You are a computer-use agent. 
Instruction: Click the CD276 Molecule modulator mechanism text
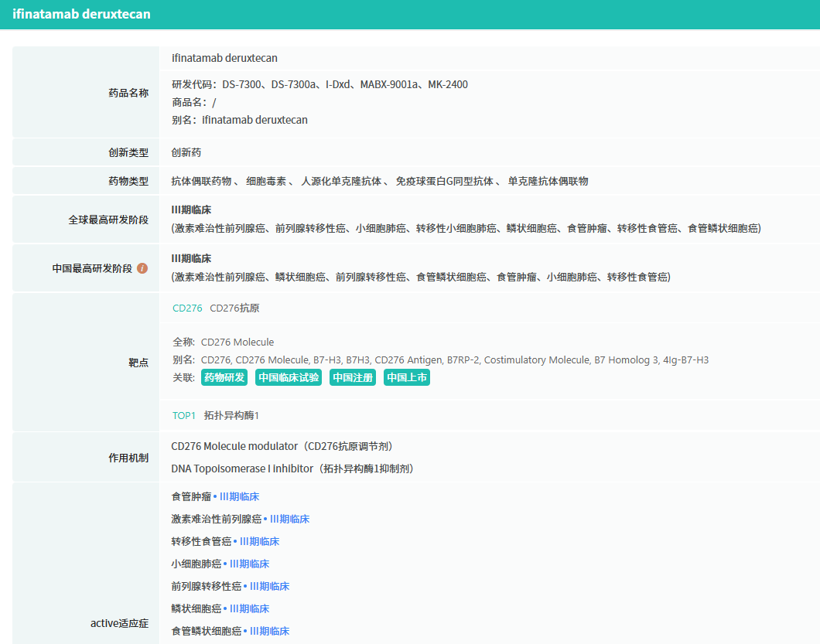tap(234, 446)
